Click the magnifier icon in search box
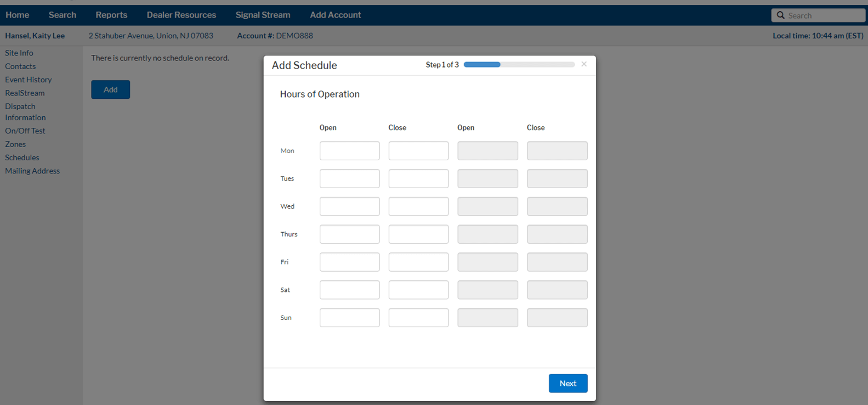This screenshot has width=868, height=405. click(x=780, y=15)
